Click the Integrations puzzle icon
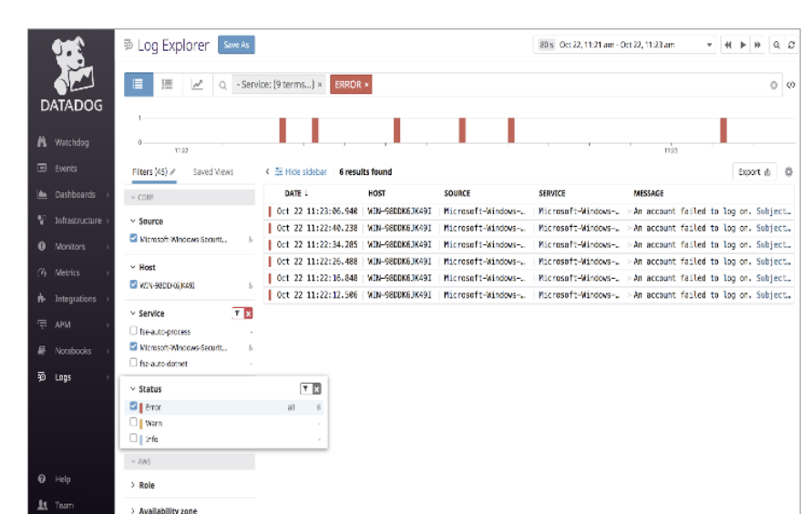812x514 pixels. point(41,298)
